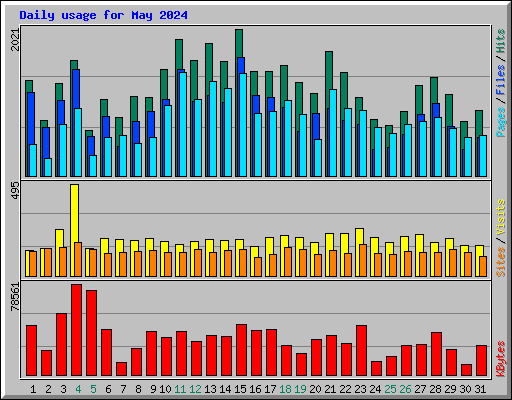Click the red KBytes bar for day 30
The height and width of the screenshot is (400, 512).
click(467, 370)
